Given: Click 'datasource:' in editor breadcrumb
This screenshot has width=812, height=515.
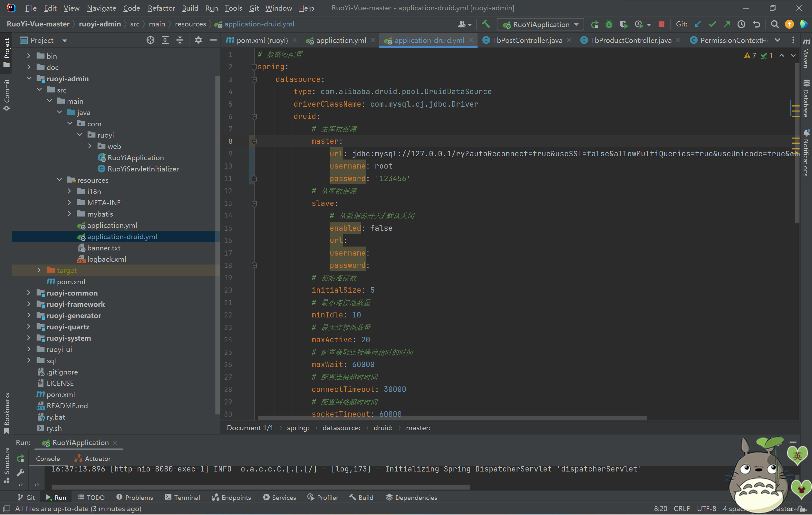Looking at the screenshot, I should coord(341,428).
